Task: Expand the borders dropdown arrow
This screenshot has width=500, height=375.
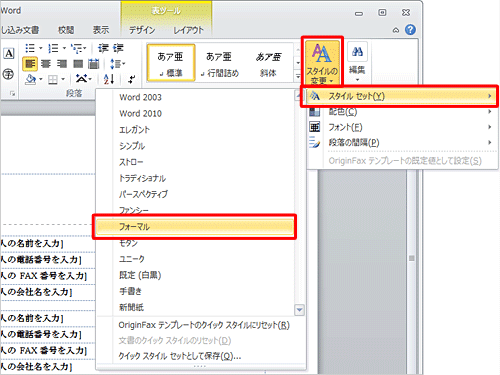Action: pyautogui.click(x=63, y=79)
